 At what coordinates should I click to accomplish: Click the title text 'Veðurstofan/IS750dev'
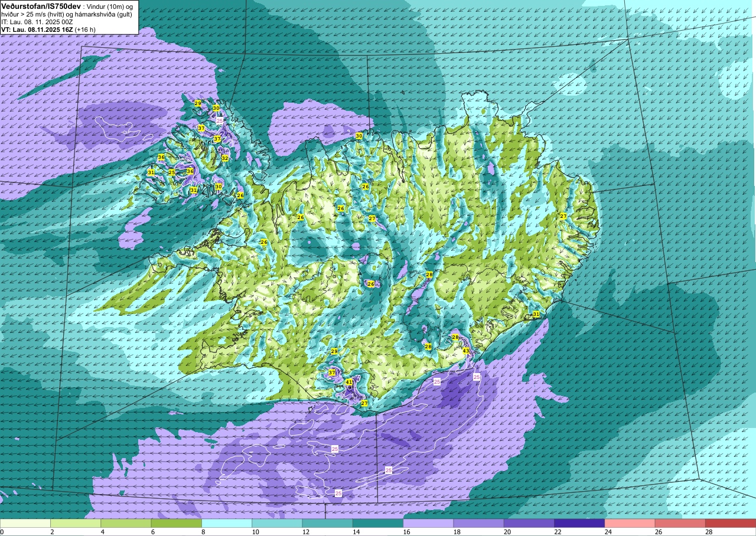tap(41, 5)
